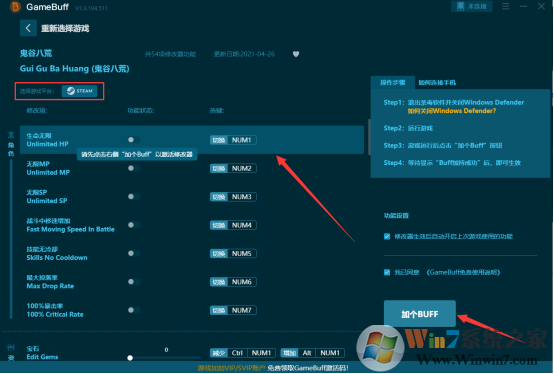Click the Edit Gems slider handle

pyautogui.click(x=130, y=358)
